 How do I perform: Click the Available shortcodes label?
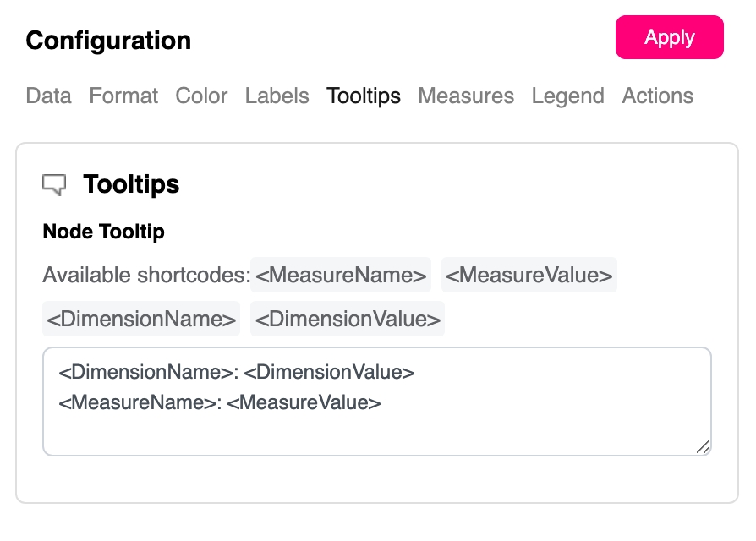click(145, 276)
